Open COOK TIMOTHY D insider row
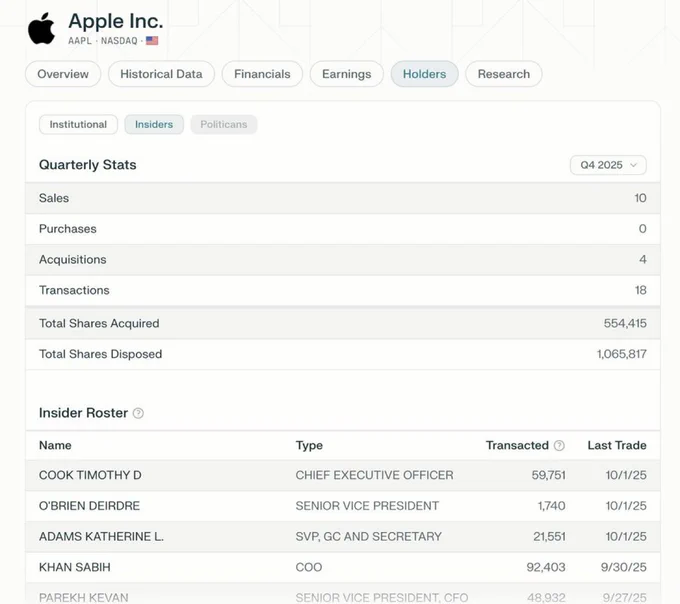680x604 pixels. (x=90, y=475)
